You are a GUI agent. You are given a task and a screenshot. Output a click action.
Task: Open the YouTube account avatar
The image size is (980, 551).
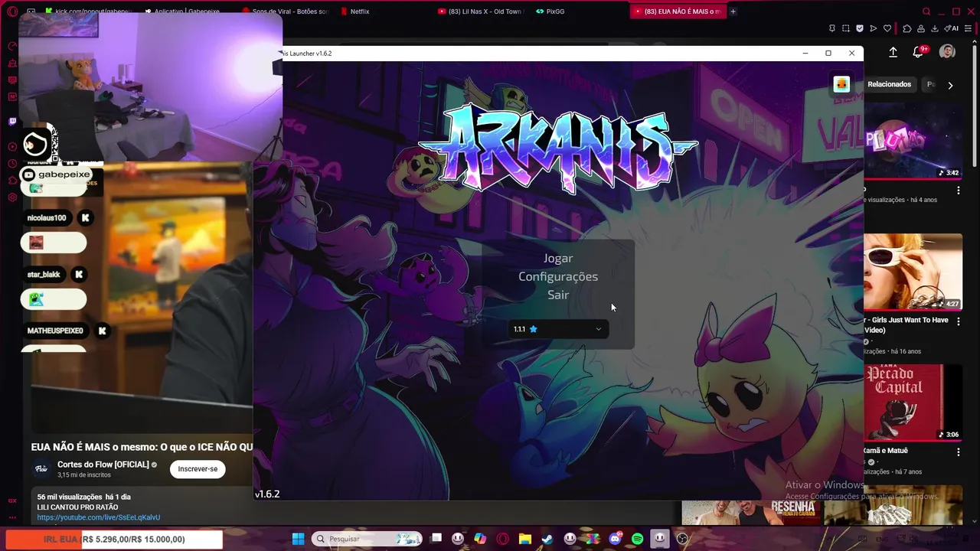[x=947, y=52]
